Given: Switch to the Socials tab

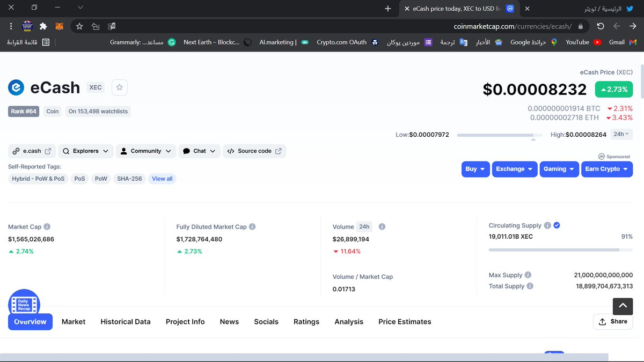Looking at the screenshot, I should 266,322.
